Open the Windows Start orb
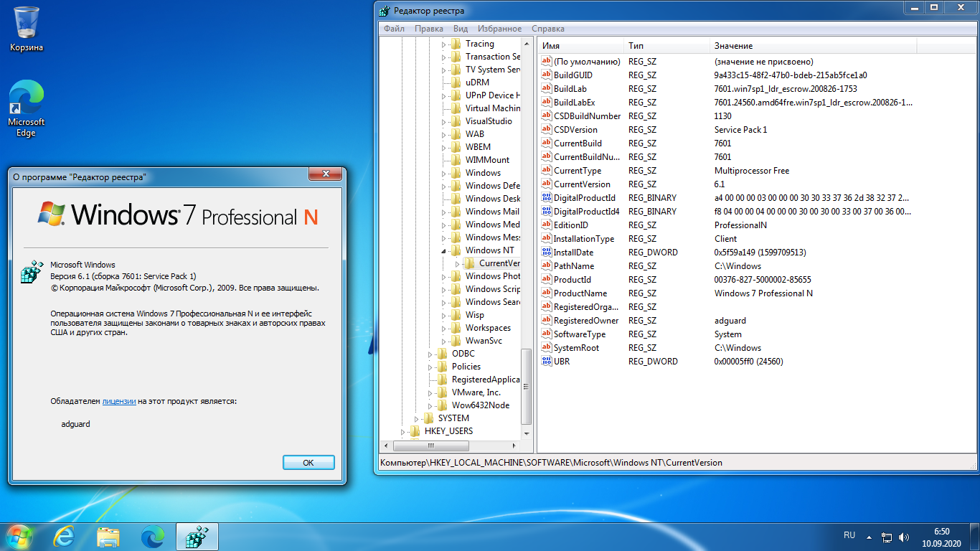This screenshot has width=980, height=551. tap(19, 536)
